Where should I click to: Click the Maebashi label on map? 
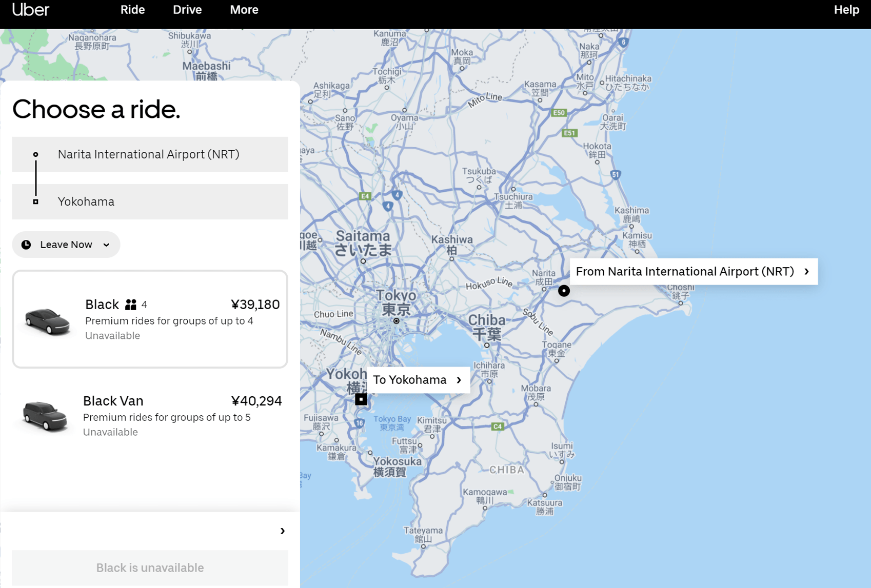206,71
